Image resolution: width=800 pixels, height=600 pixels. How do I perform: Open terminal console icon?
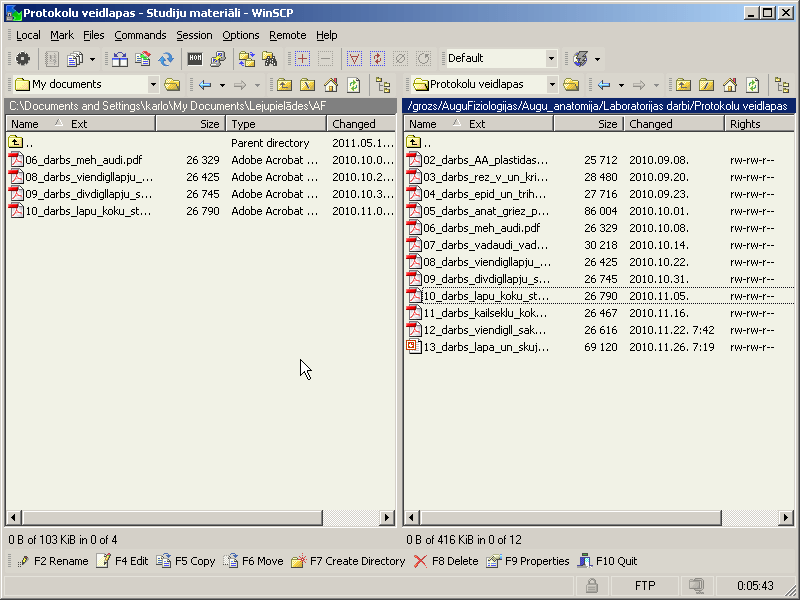pyautogui.click(x=195, y=59)
